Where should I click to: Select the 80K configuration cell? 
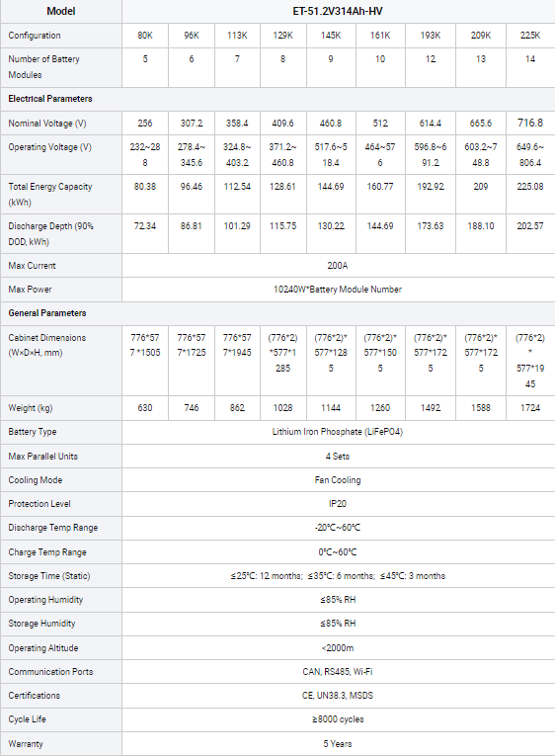pos(145,36)
